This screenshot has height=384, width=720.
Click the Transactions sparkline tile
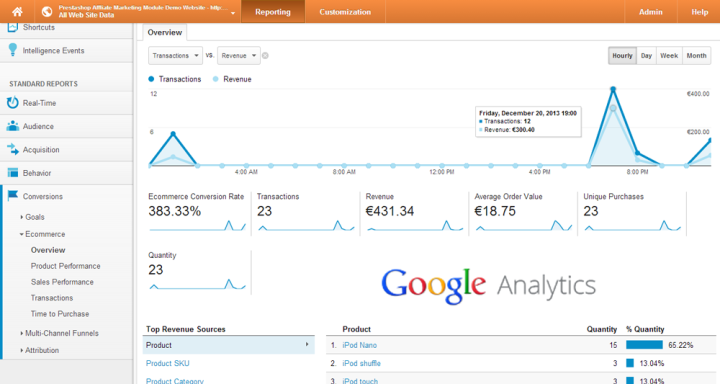(x=306, y=225)
